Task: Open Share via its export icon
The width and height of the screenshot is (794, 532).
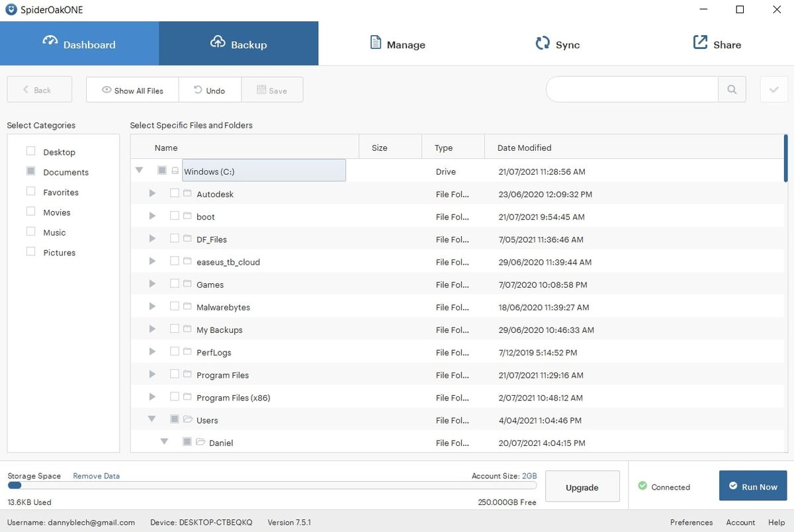Action: click(699, 41)
